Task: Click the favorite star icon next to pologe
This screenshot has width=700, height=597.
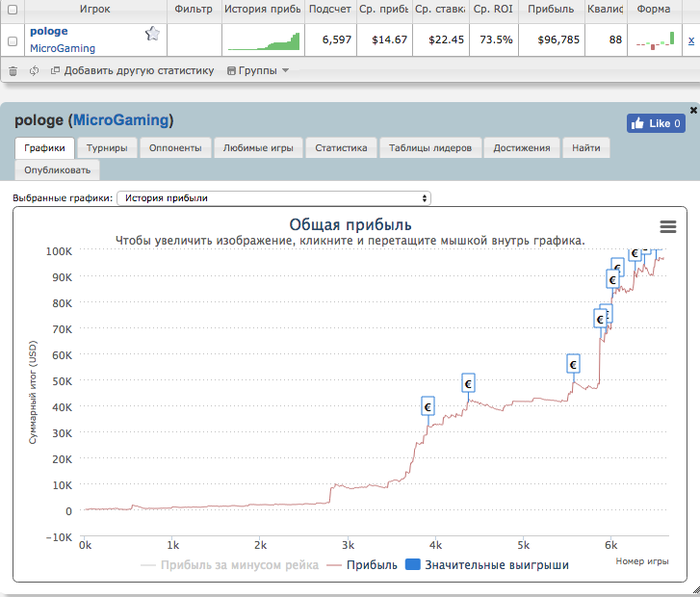Action: 152,33
